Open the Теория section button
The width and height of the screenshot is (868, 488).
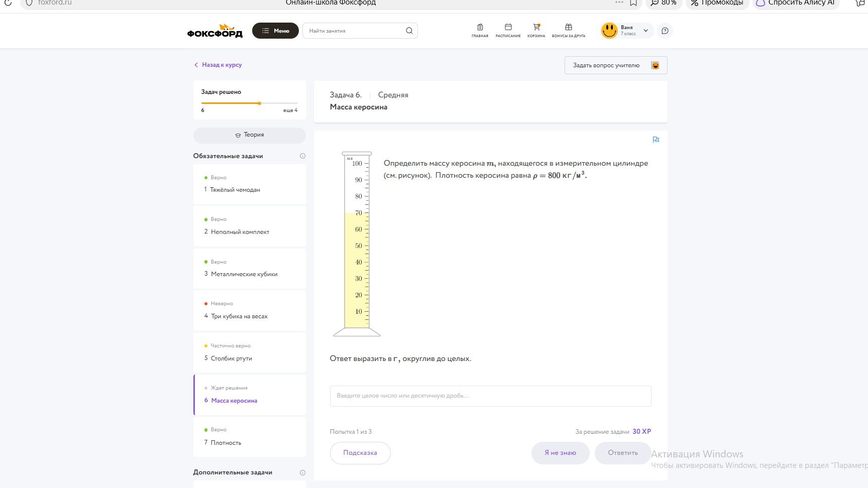(250, 135)
